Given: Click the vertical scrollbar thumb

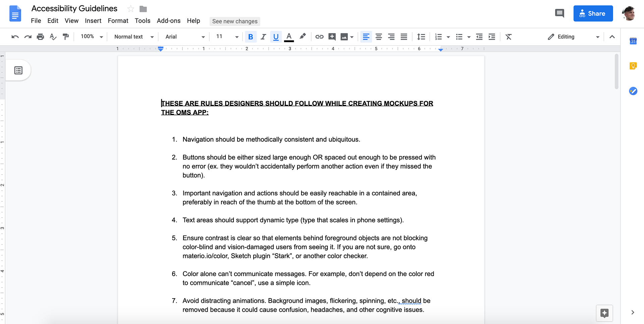Looking at the screenshot, I should 616,71.
